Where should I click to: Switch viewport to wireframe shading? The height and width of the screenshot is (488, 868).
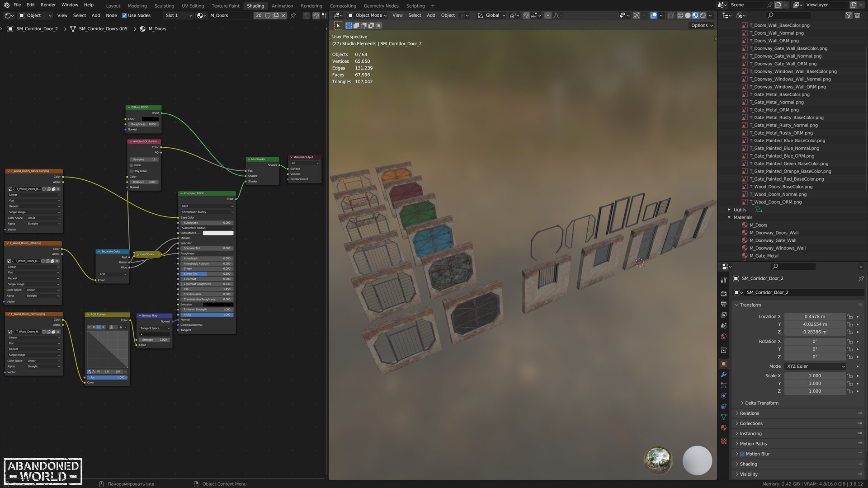click(x=680, y=15)
